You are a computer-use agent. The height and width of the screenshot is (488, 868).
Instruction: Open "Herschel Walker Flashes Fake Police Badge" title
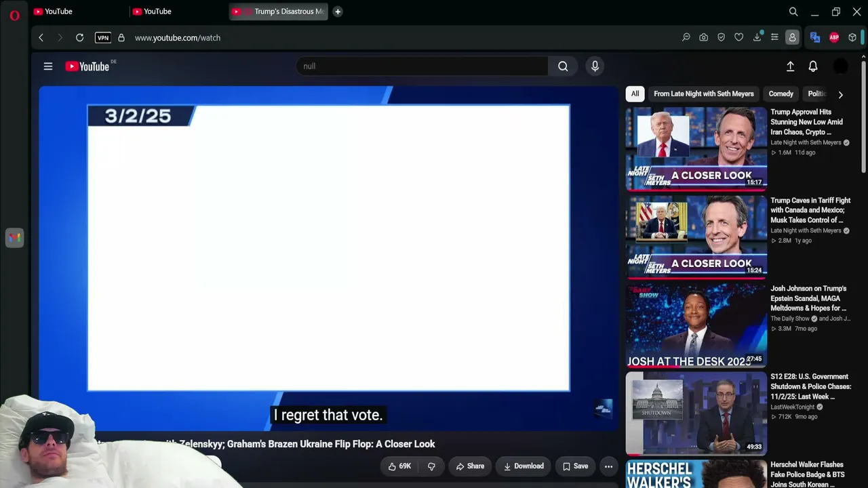click(x=807, y=474)
